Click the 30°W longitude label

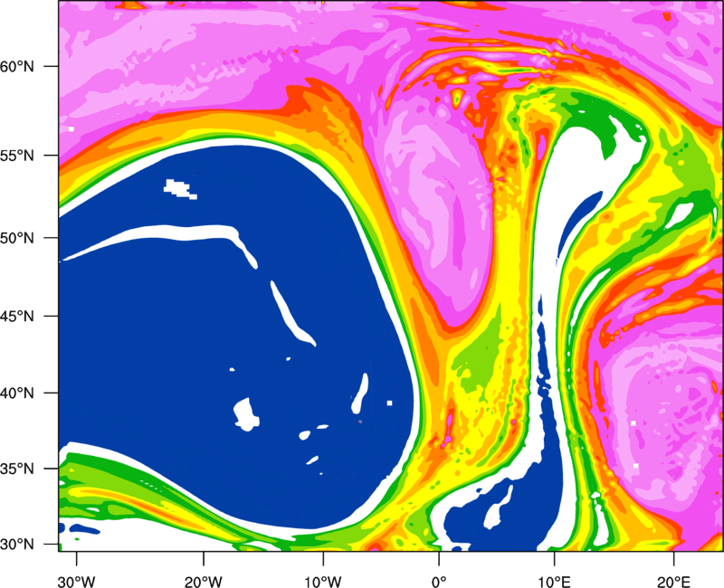coord(76,582)
